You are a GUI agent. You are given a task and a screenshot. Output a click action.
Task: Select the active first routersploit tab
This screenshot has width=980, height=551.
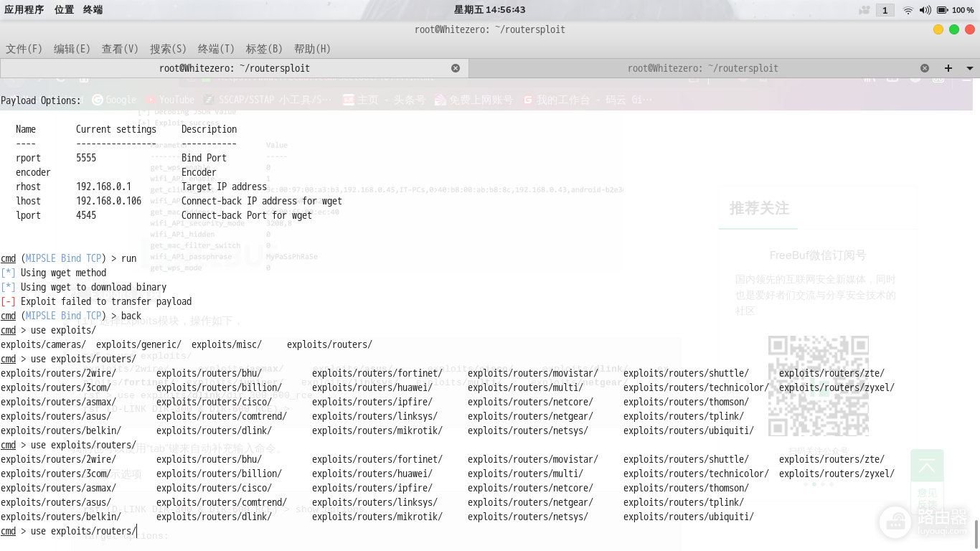(235, 68)
